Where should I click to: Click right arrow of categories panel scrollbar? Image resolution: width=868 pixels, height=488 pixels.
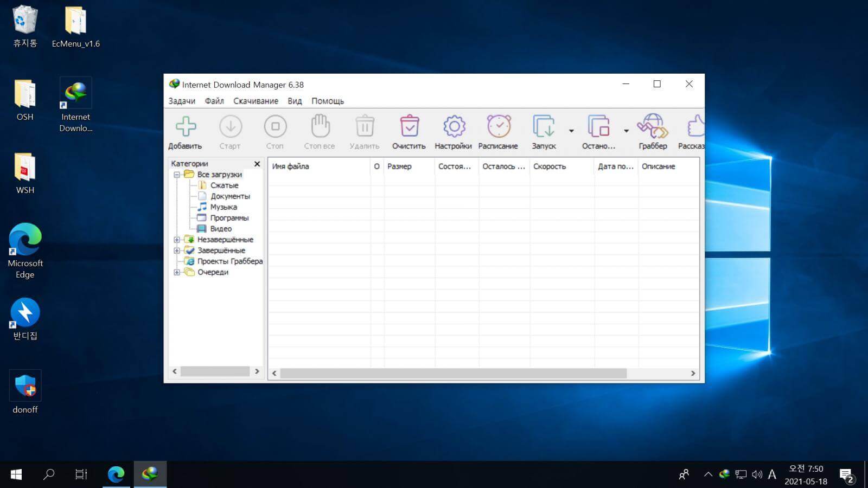coord(257,371)
